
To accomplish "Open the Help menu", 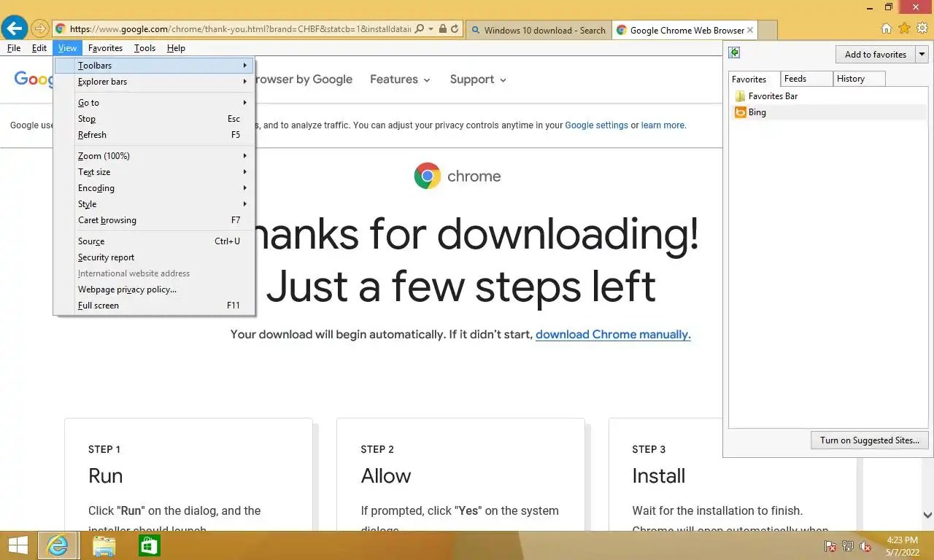I will point(176,48).
